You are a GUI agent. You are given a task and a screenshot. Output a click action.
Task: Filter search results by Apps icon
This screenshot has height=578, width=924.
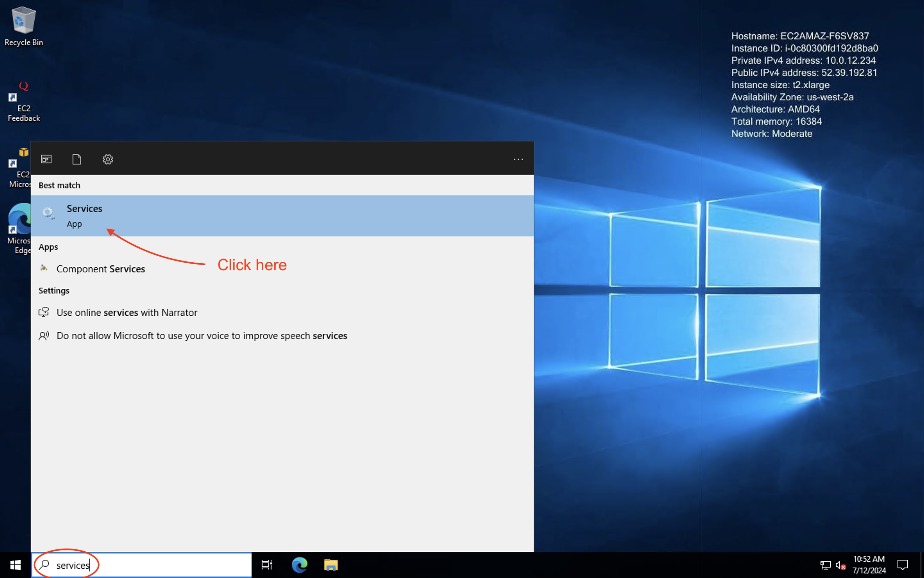[46, 159]
